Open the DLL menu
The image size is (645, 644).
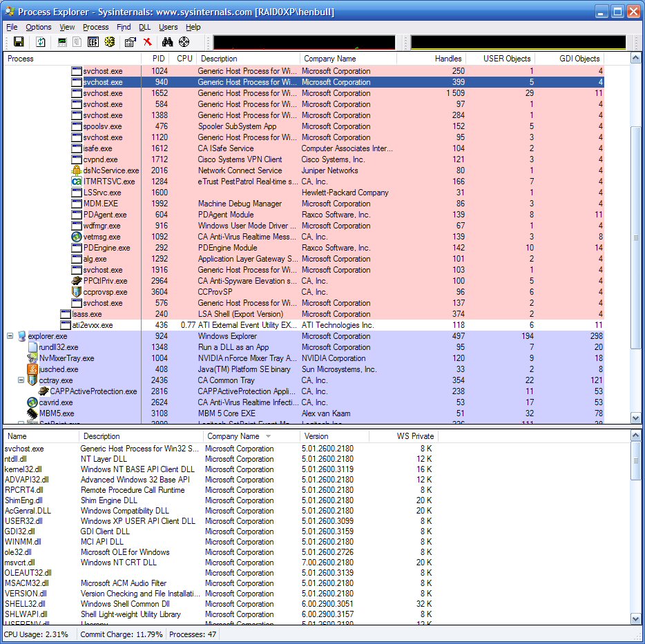145,27
